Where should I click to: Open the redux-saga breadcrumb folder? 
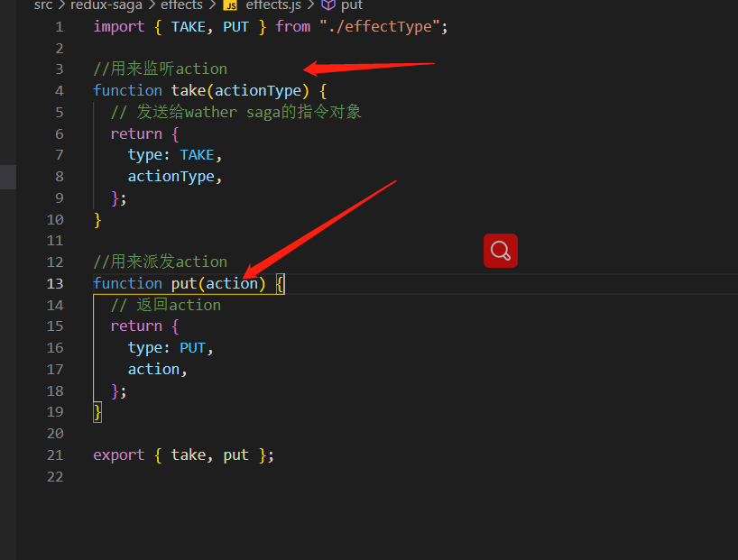pyautogui.click(x=106, y=5)
